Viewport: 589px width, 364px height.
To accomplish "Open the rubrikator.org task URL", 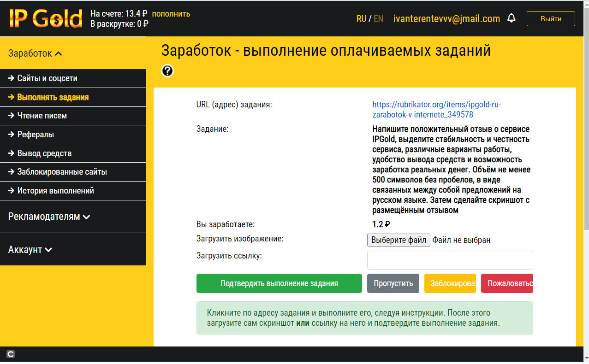I will 436,110.
